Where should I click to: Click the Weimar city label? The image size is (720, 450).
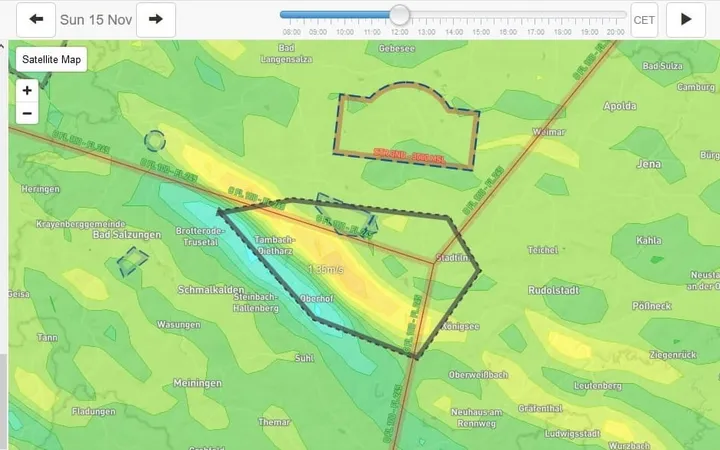tap(549, 132)
